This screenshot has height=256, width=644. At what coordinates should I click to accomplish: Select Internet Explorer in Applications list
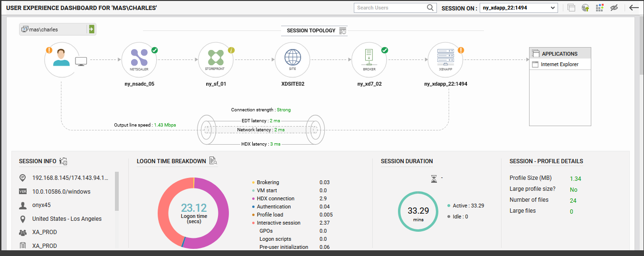559,64
